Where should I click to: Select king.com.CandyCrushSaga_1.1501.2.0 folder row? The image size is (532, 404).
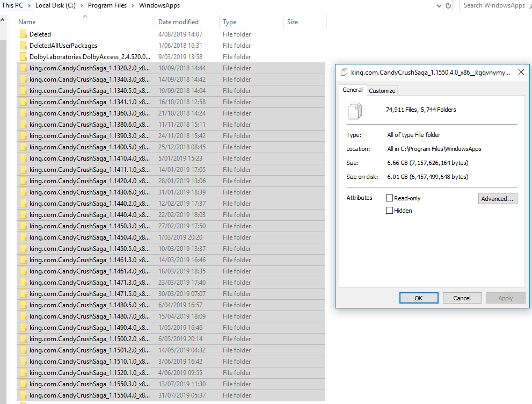(x=171, y=350)
